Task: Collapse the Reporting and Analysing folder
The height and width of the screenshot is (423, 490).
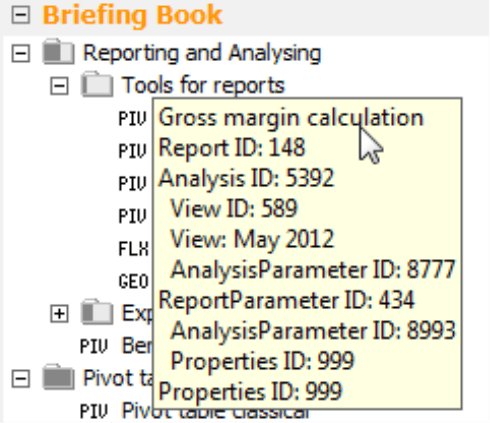Action: [21, 53]
